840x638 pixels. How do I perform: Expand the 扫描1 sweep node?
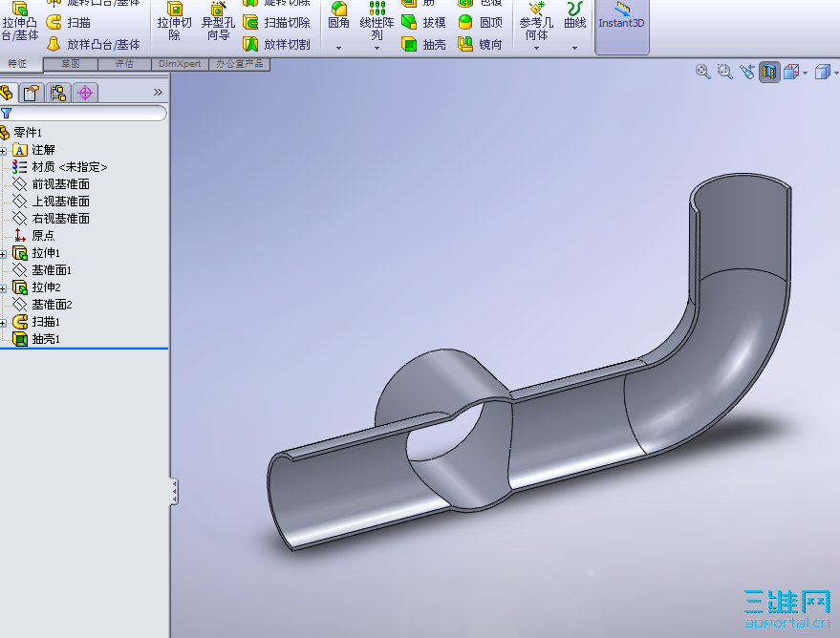pyautogui.click(x=3, y=323)
